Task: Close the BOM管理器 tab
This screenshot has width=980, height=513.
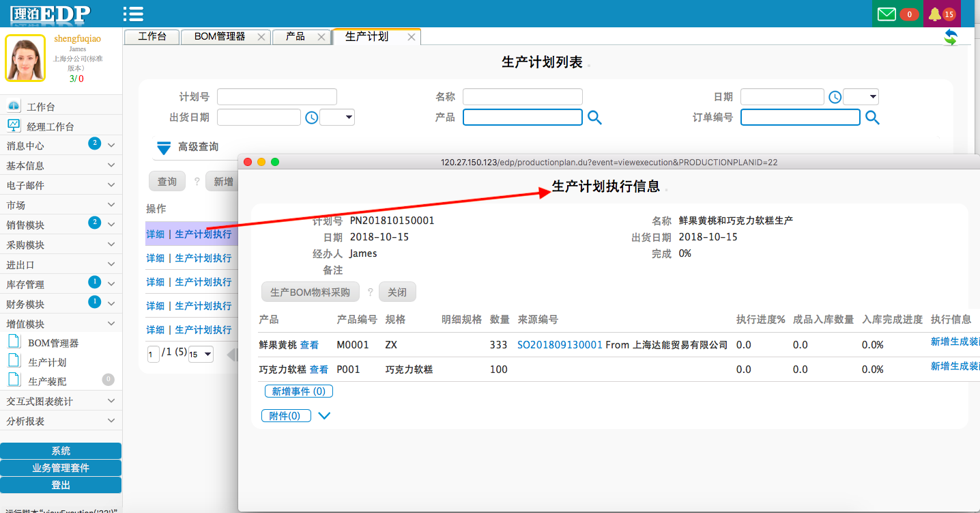Action: pyautogui.click(x=261, y=37)
